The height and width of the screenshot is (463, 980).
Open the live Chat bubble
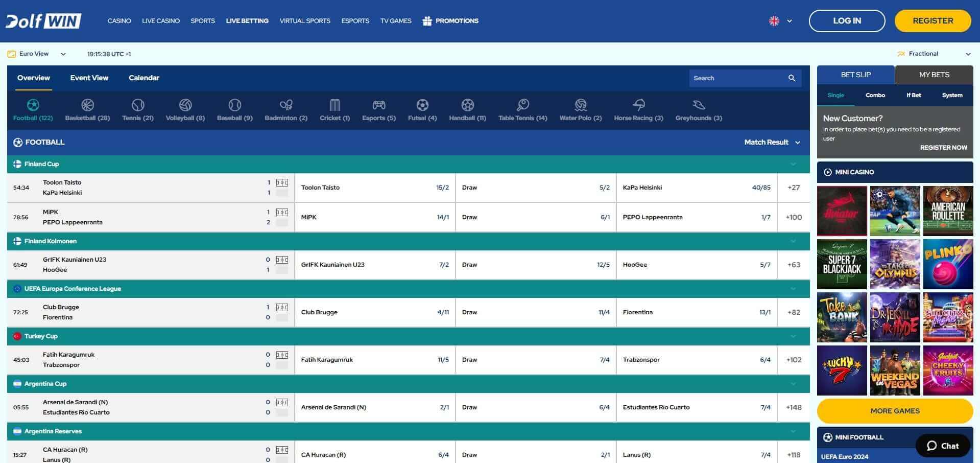pos(942,446)
